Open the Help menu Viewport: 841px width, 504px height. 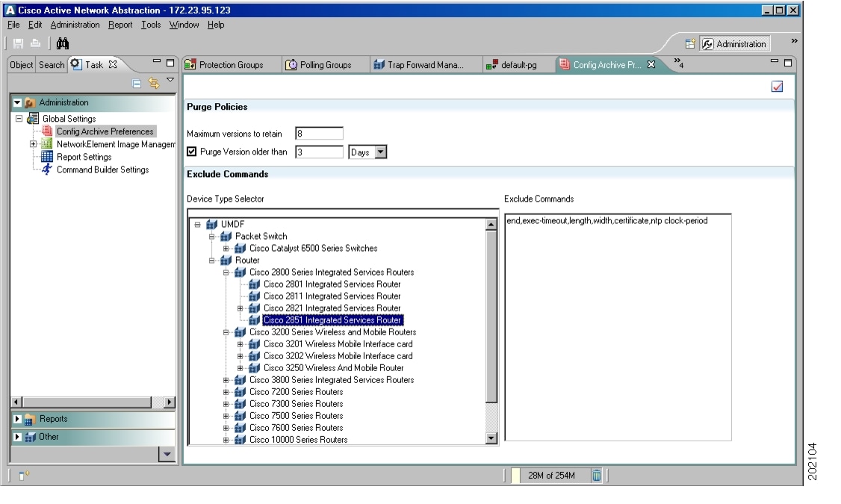point(216,25)
